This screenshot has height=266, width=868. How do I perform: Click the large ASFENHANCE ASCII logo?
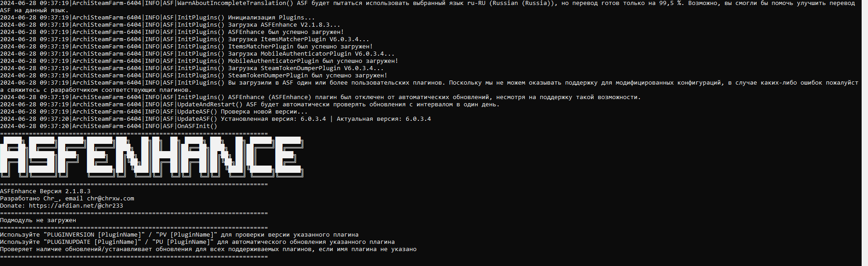coord(152,157)
